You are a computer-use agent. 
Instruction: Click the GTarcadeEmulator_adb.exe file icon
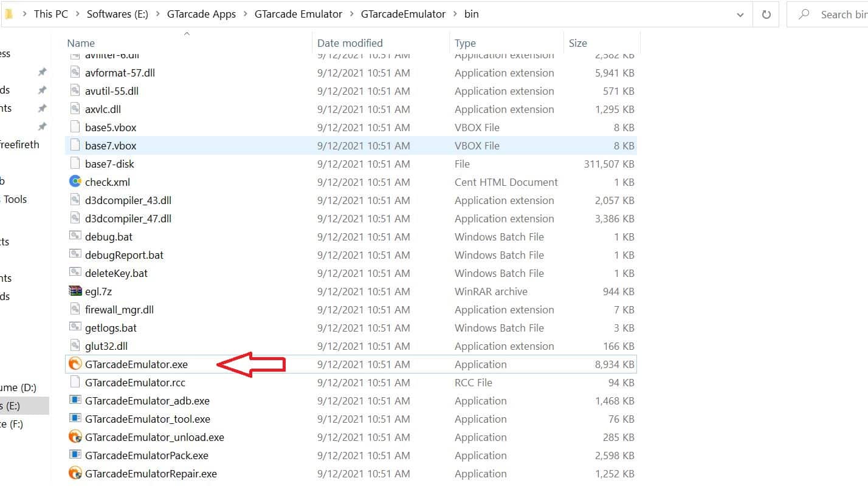click(x=75, y=401)
